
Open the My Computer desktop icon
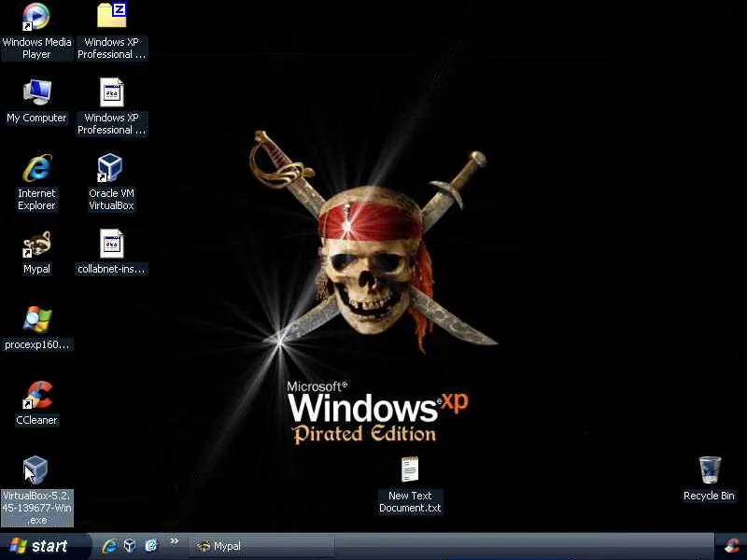[x=36, y=102]
